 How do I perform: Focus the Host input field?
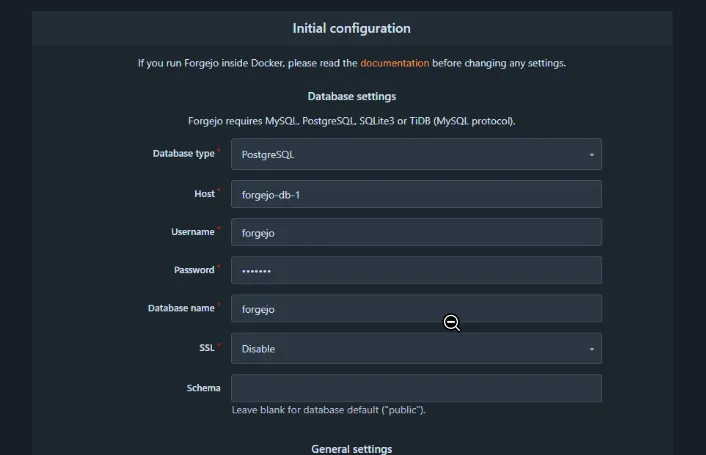tap(416, 194)
